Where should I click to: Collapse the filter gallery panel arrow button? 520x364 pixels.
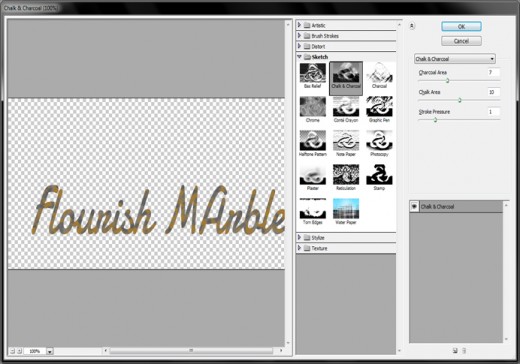coord(412,26)
